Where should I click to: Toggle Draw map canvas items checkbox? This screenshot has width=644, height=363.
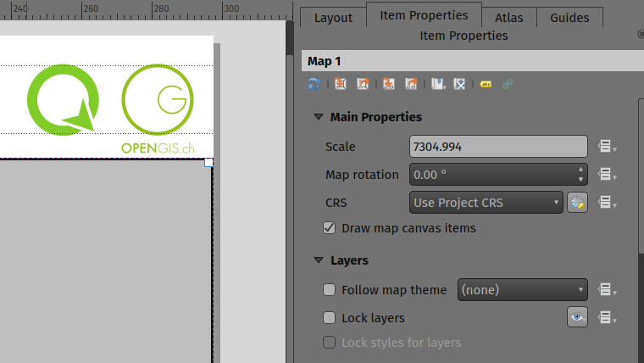[x=329, y=228]
